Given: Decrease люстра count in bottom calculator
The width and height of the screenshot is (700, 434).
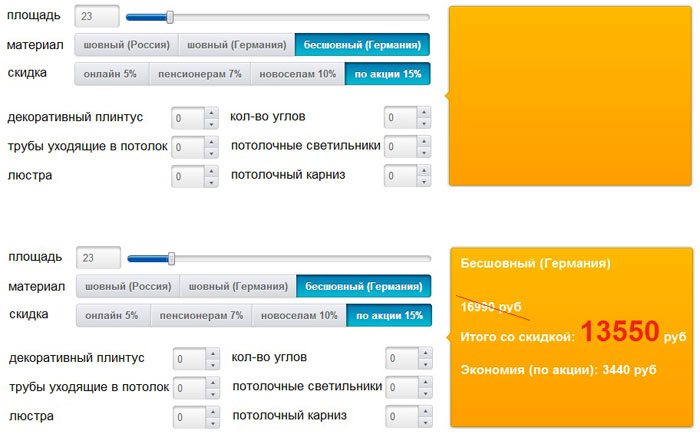Looking at the screenshot, I should [212, 421].
